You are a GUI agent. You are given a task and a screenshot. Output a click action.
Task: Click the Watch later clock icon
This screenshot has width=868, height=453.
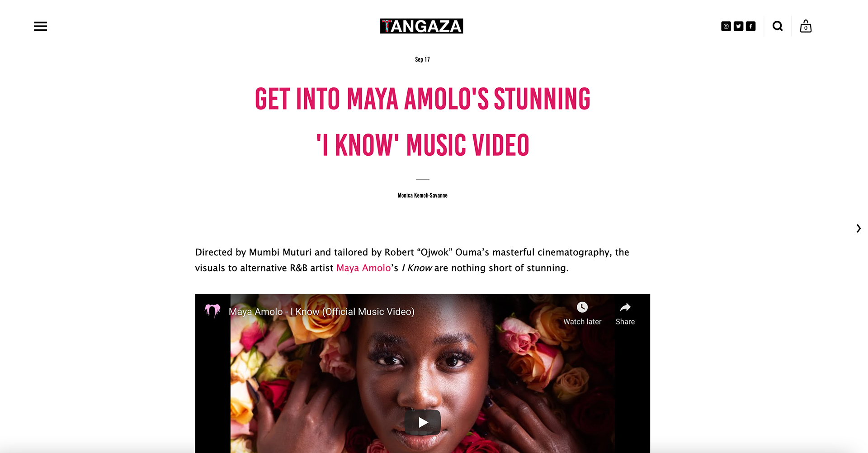coord(582,307)
